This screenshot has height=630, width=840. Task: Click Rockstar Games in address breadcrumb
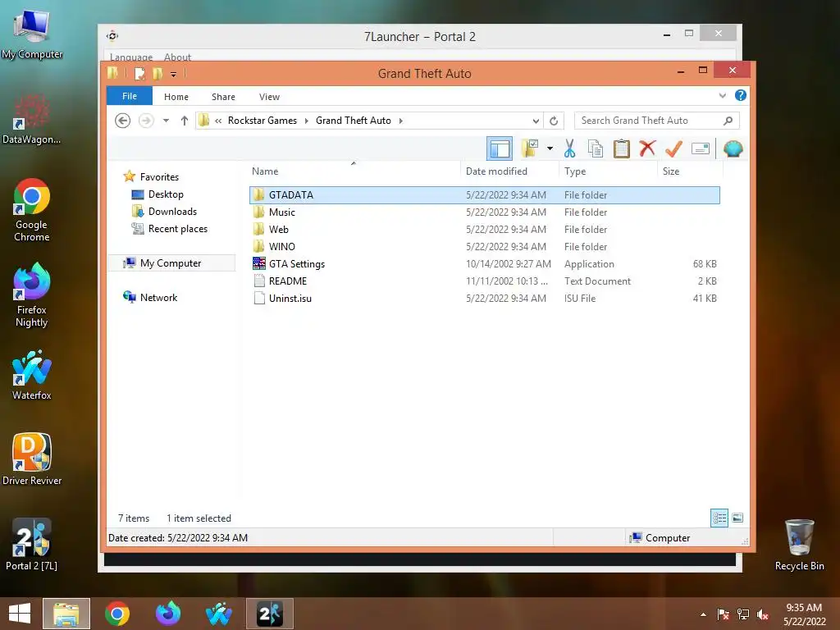262,121
